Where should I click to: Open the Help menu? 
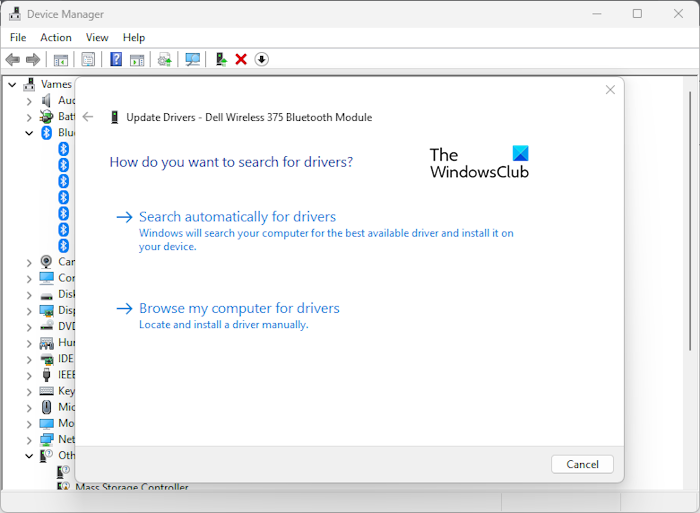[x=134, y=38]
